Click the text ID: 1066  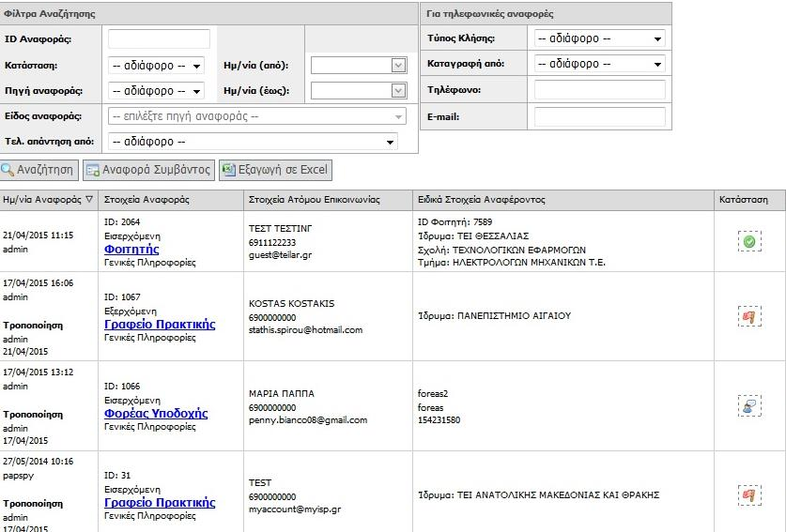point(122,387)
